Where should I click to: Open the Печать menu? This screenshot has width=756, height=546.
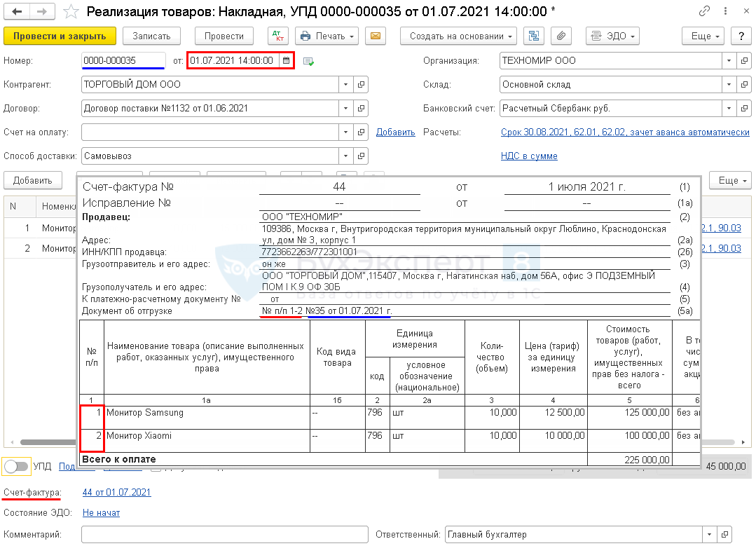click(x=327, y=36)
